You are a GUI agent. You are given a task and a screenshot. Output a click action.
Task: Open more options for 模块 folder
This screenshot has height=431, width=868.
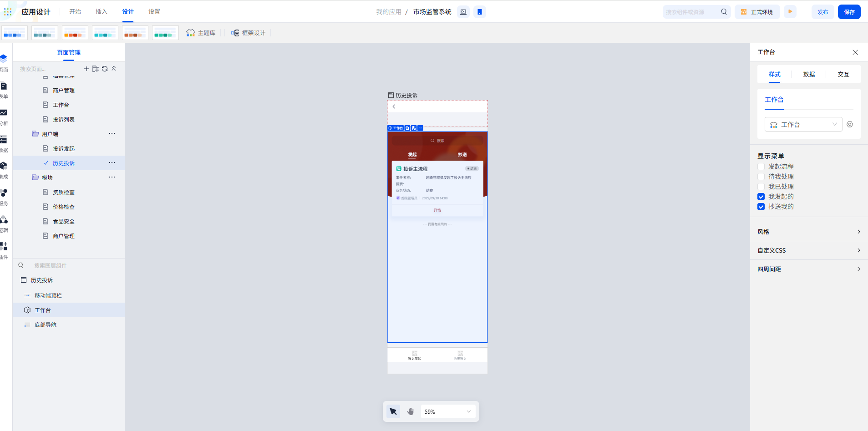click(112, 177)
